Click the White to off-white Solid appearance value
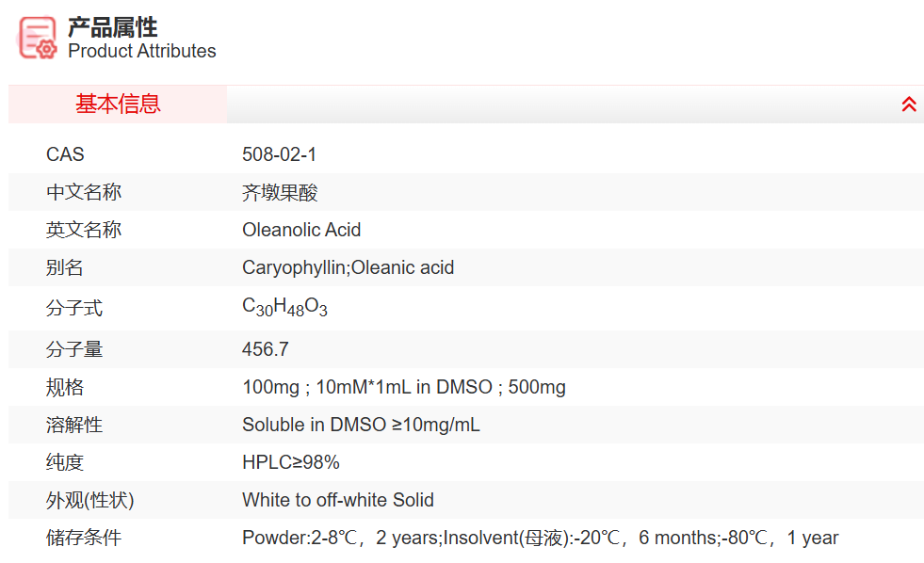 tap(338, 500)
